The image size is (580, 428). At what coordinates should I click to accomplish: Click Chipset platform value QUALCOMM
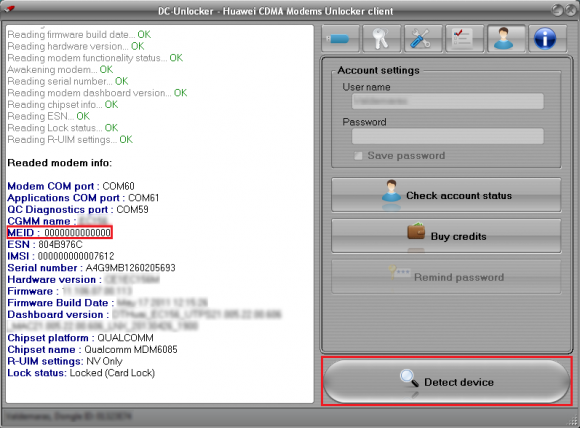[125, 338]
